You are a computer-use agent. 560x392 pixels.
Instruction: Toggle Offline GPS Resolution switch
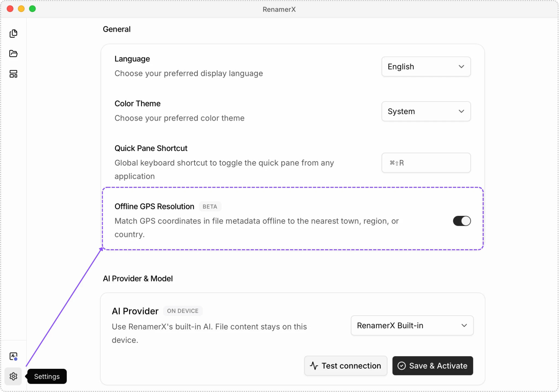(462, 221)
